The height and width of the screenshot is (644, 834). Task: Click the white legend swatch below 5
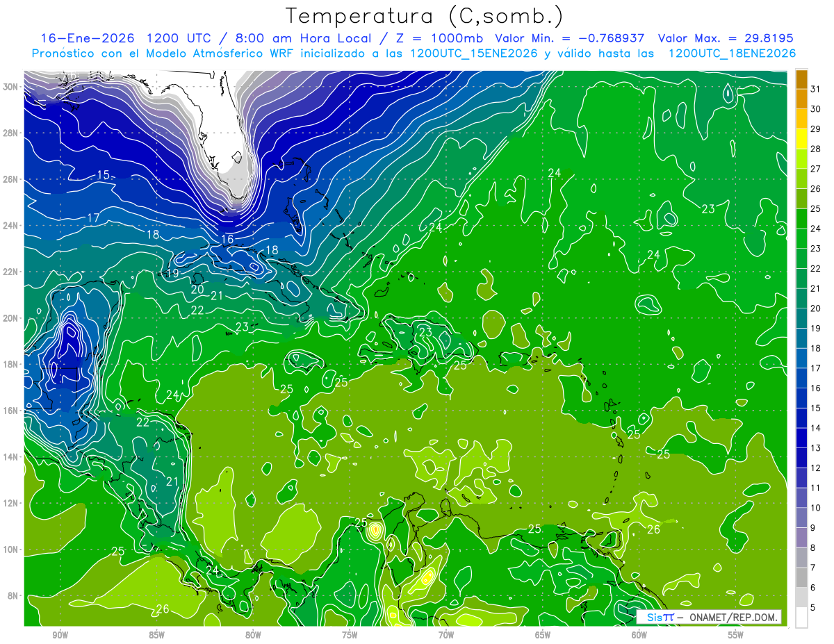click(x=801, y=618)
